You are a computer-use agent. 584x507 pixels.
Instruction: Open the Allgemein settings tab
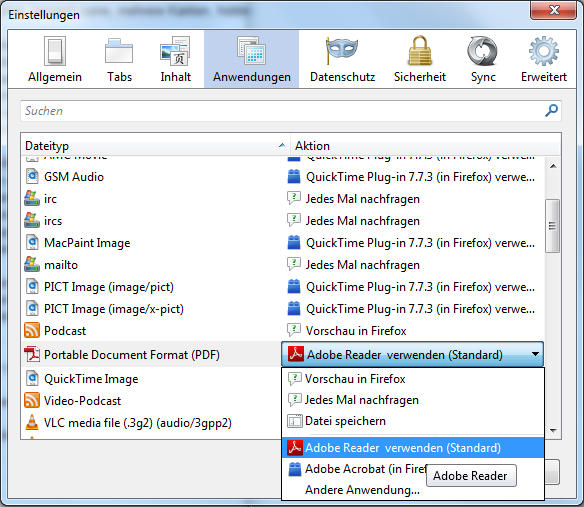55,59
